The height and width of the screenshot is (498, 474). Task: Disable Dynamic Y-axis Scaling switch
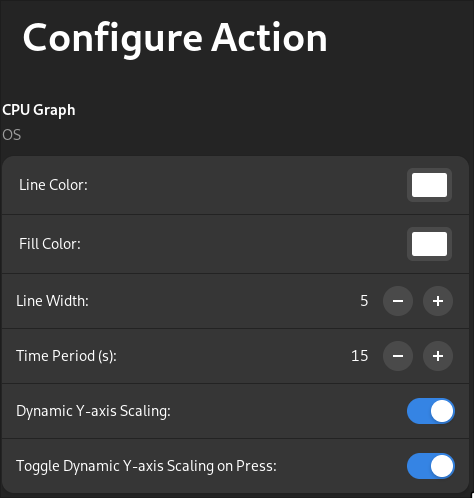click(431, 411)
